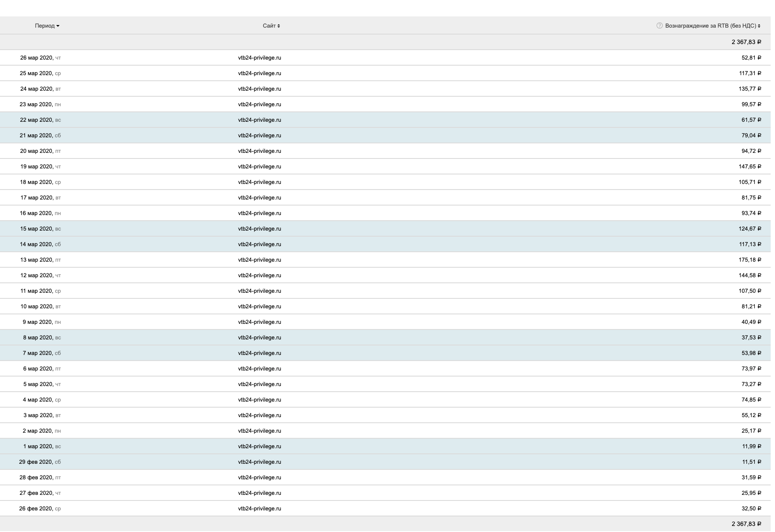
Task: Click the date 3 мар 2020
Action: [38, 415]
